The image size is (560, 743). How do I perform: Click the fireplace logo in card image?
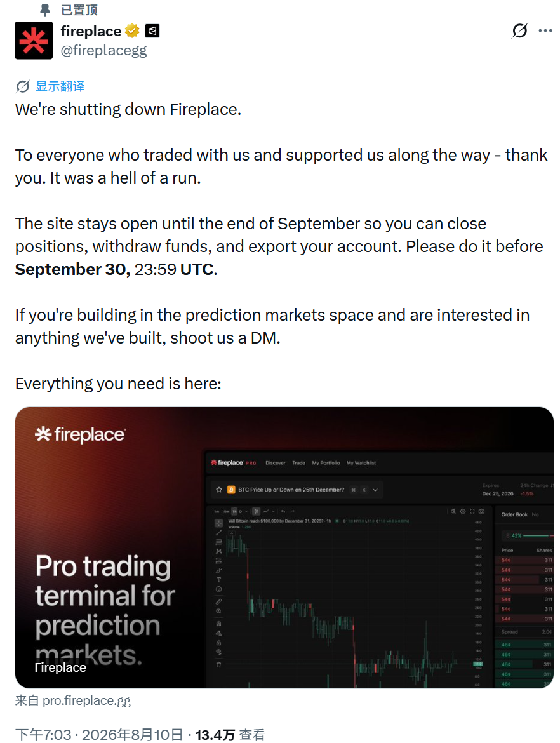click(x=80, y=434)
